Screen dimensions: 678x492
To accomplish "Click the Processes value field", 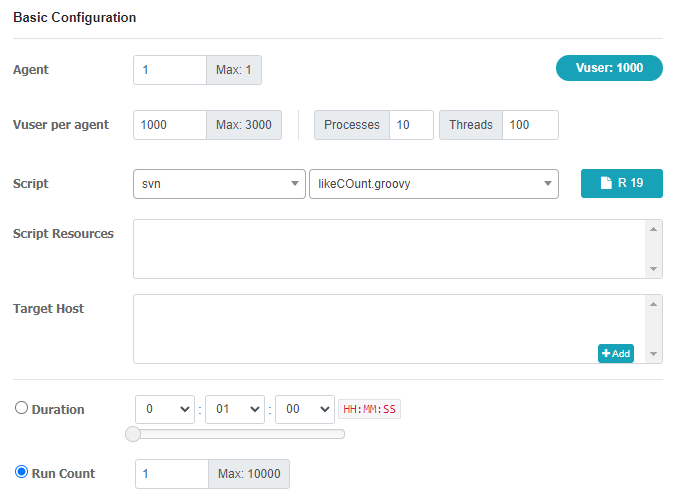I will [411, 125].
